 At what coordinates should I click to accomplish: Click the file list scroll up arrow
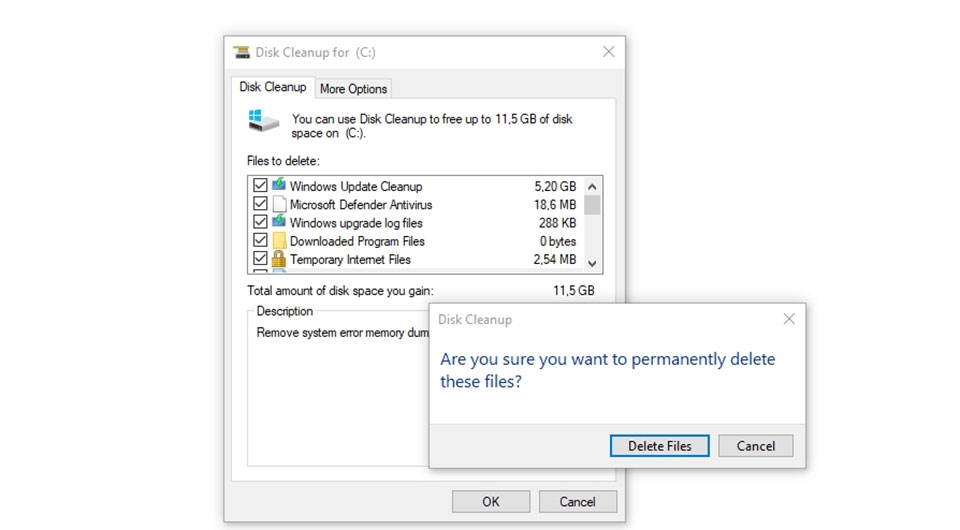(x=592, y=187)
